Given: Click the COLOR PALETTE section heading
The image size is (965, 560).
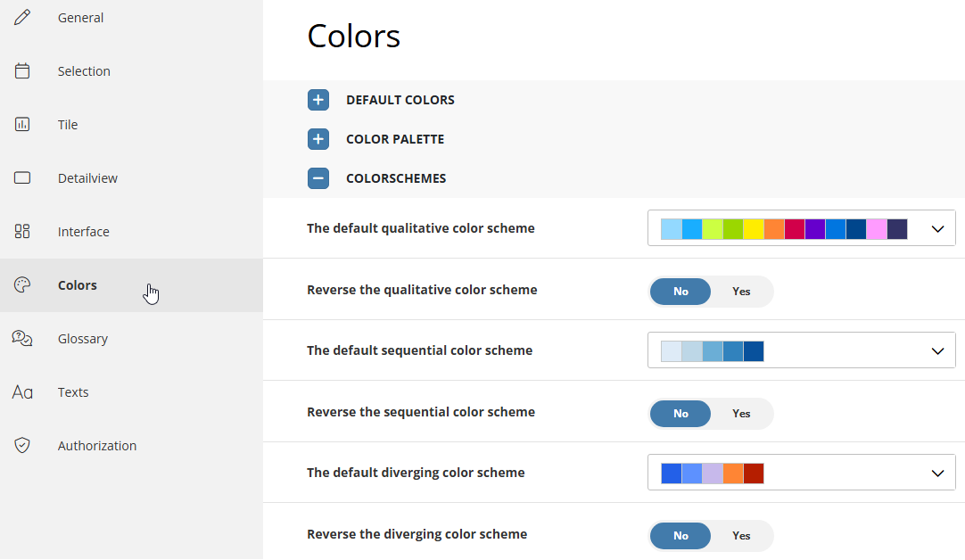Looking at the screenshot, I should (395, 139).
